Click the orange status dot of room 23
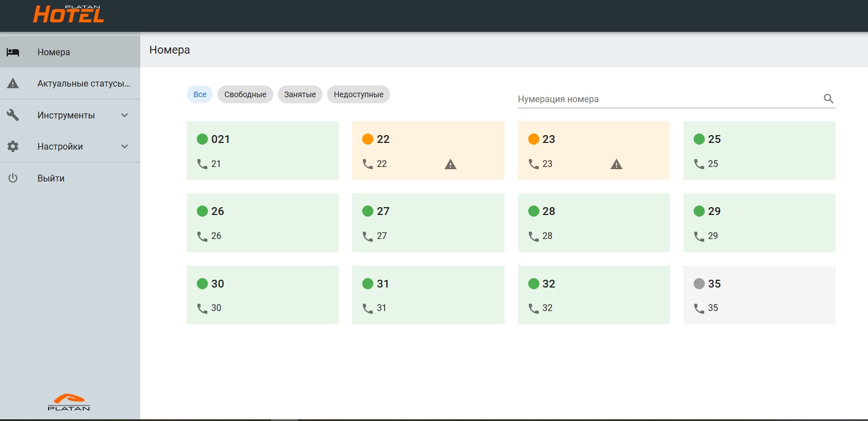 pos(534,139)
